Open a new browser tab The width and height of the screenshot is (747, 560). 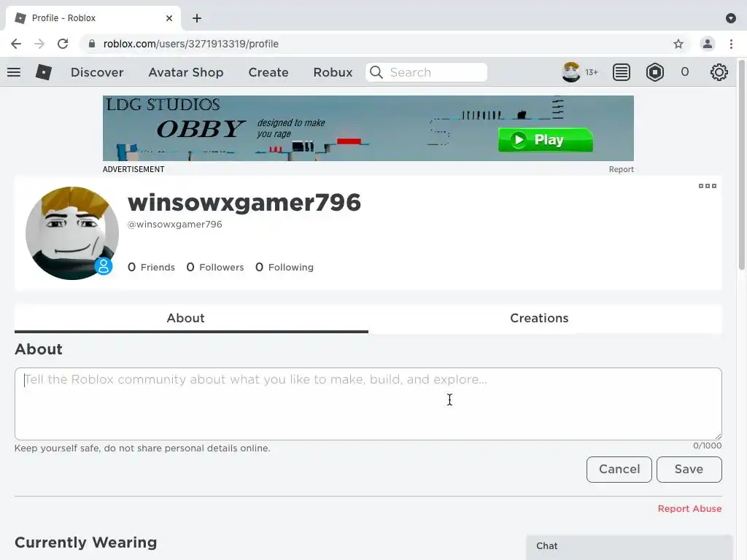(x=197, y=18)
